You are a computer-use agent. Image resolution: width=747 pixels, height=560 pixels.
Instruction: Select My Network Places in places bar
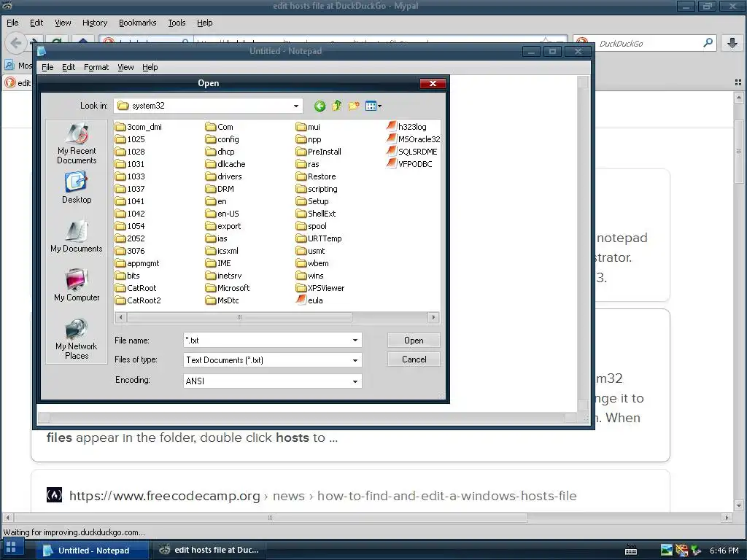(76, 338)
